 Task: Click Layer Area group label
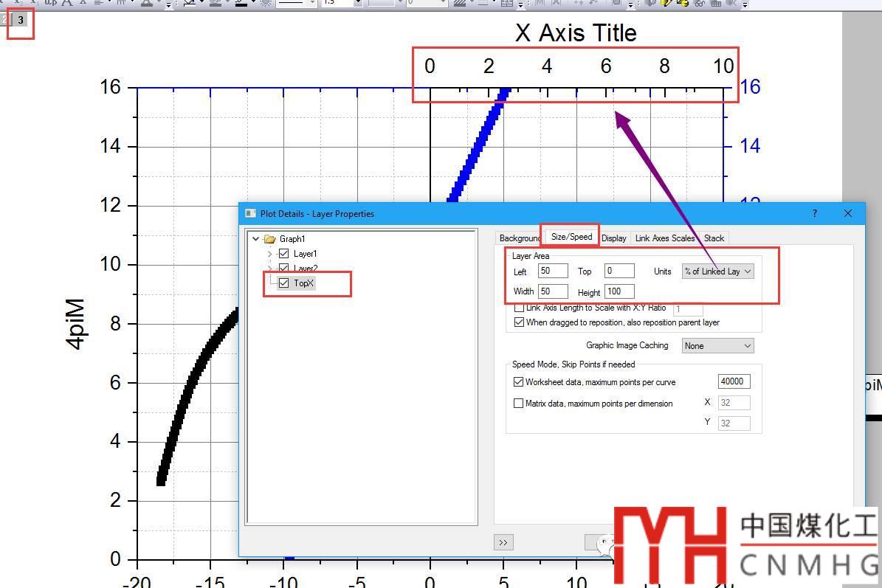[x=531, y=256]
